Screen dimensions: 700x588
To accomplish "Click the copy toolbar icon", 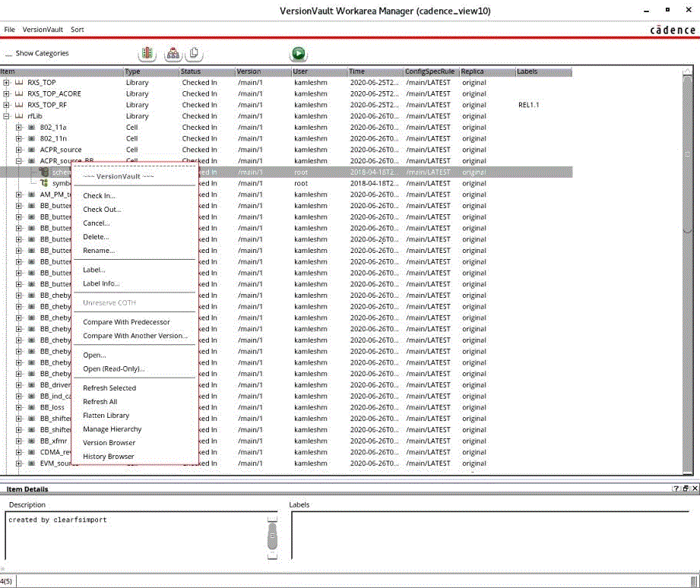I will pyautogui.click(x=195, y=53).
